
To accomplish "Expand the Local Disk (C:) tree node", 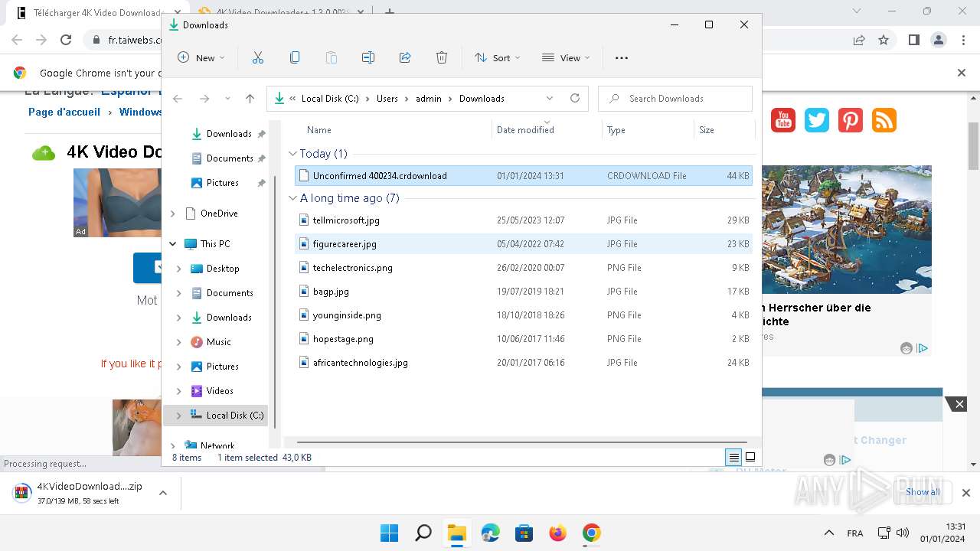I will pos(179,416).
